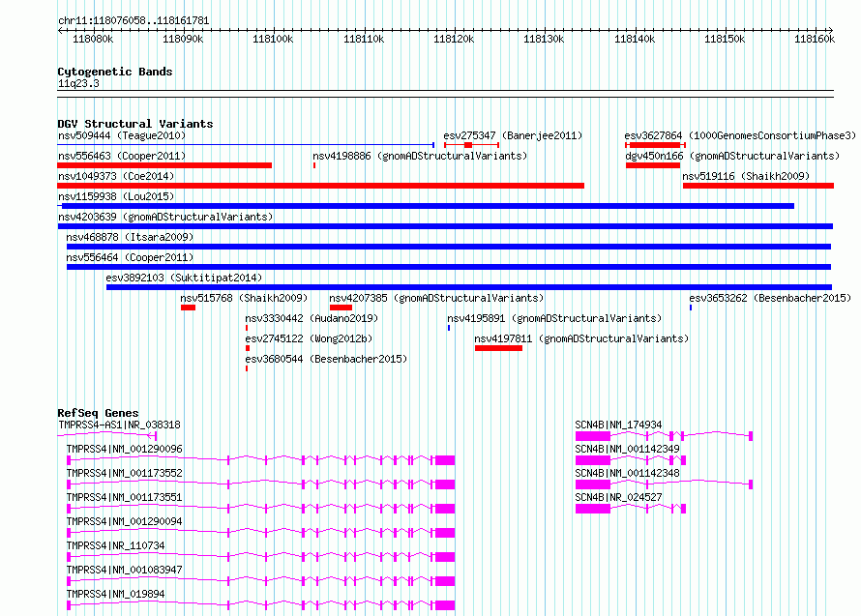Open esv2745122 (Wong2012b) variant label

(309, 338)
